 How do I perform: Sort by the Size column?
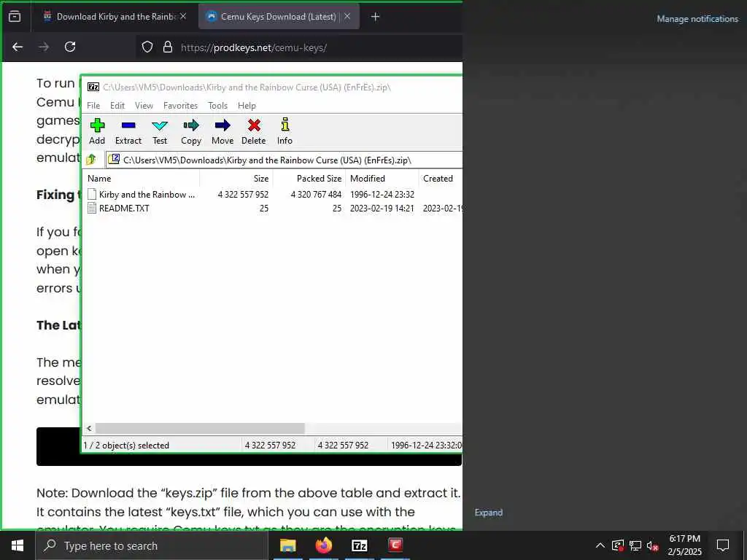tap(236, 179)
